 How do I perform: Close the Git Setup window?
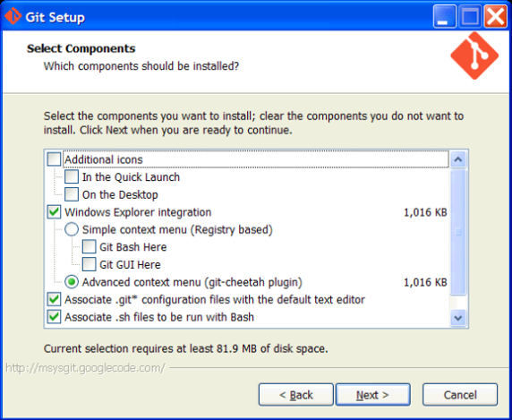(x=495, y=16)
